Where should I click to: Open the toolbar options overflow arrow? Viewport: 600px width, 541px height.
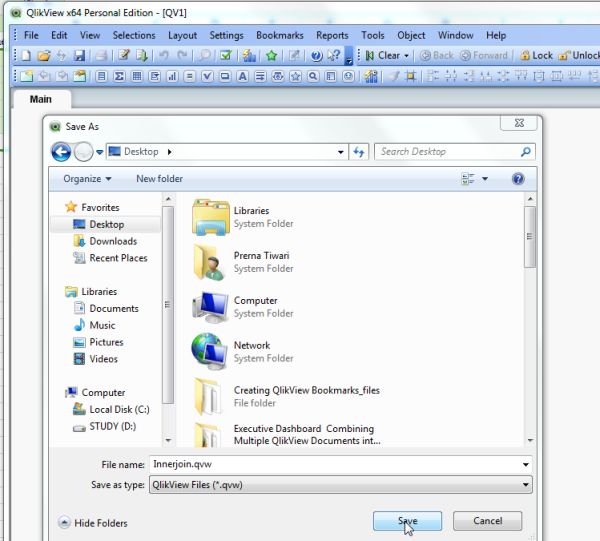coord(349,56)
